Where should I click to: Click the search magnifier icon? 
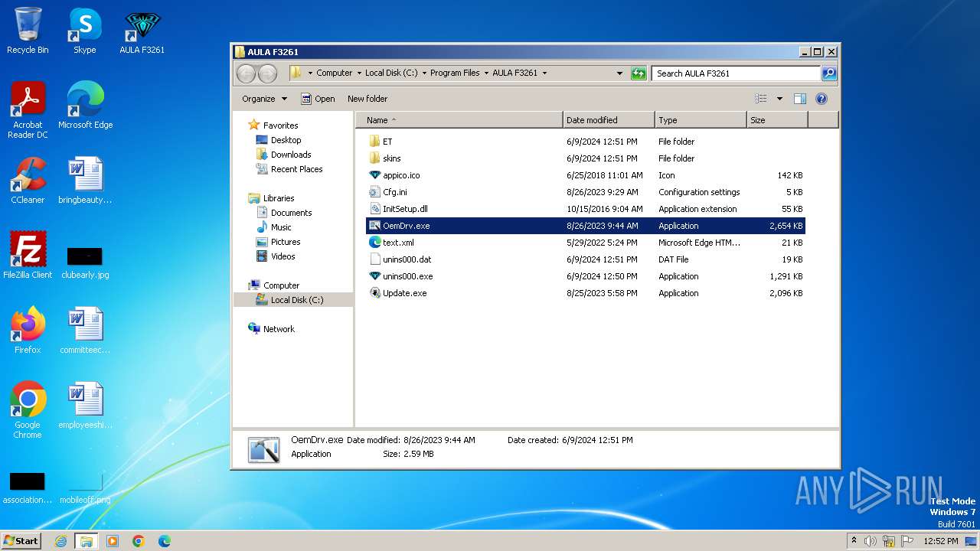point(828,73)
